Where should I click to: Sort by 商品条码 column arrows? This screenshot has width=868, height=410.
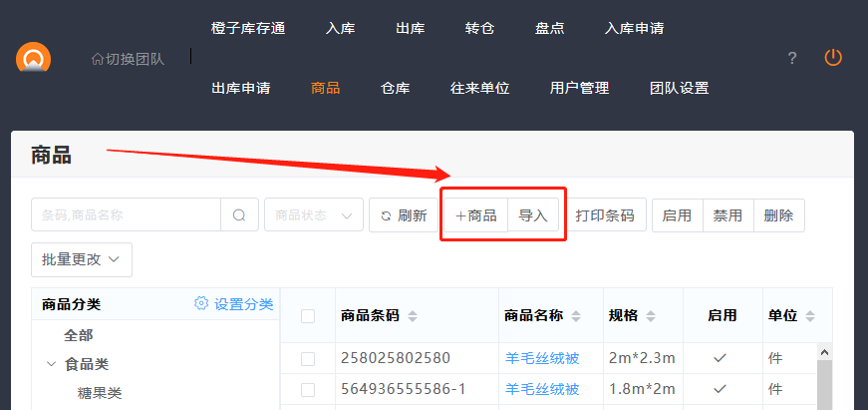(x=413, y=316)
